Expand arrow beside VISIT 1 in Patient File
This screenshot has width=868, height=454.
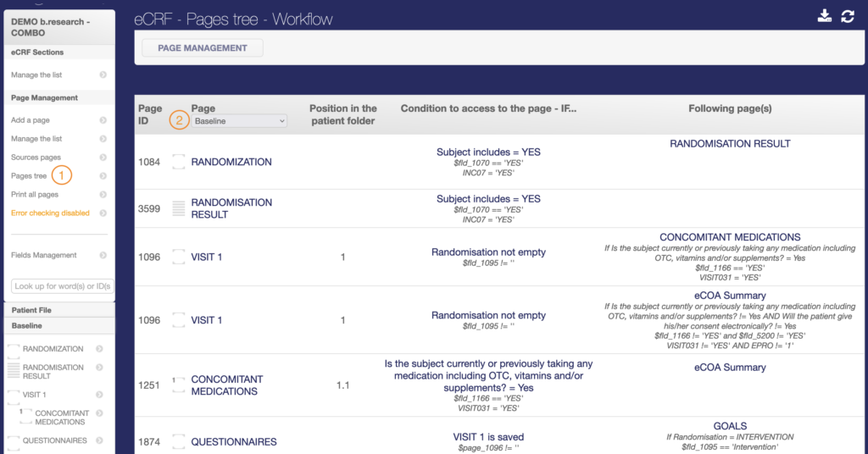(x=99, y=395)
